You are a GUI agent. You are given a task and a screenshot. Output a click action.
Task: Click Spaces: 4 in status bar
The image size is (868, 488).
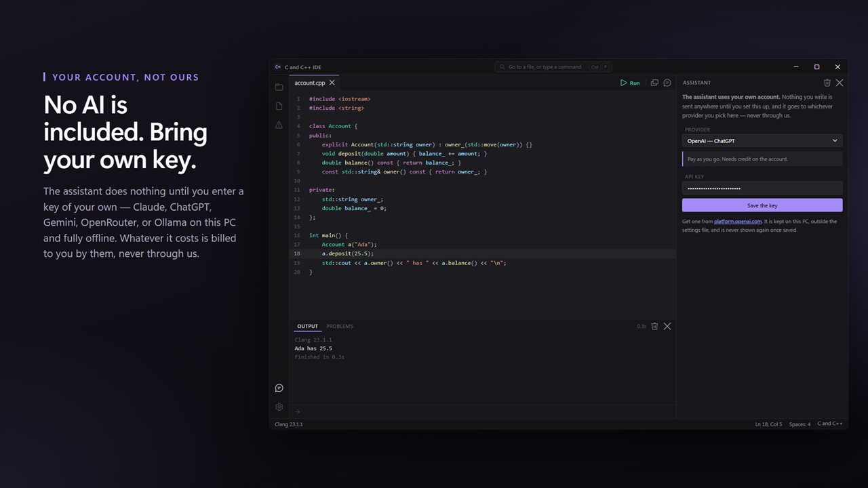(800, 424)
